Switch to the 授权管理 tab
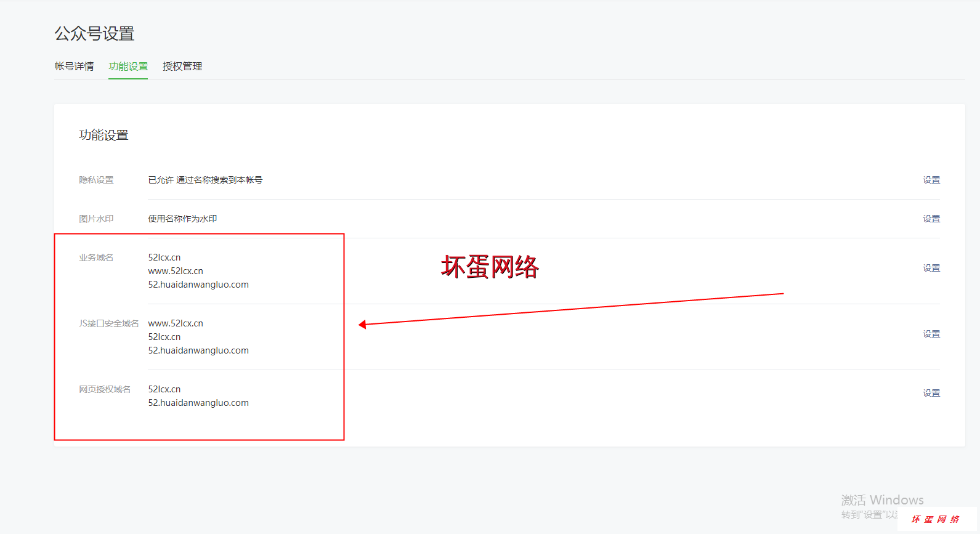This screenshot has height=534, width=980. (182, 67)
